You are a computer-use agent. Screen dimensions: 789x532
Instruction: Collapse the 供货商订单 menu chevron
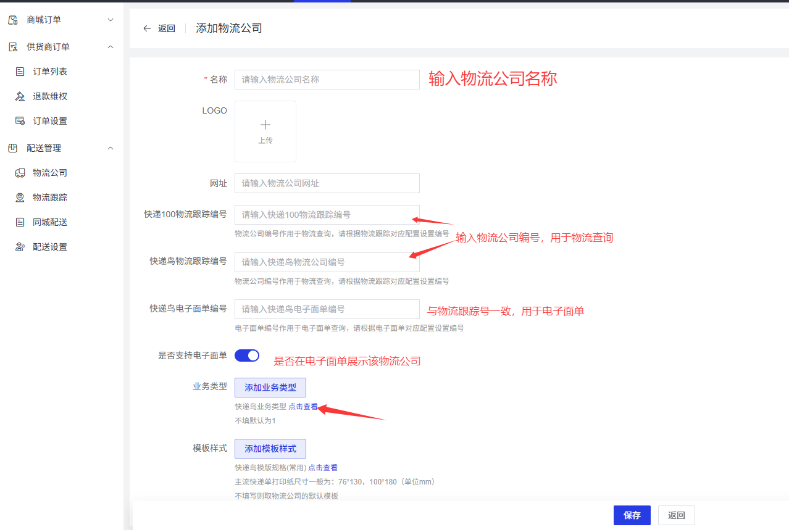coord(111,47)
